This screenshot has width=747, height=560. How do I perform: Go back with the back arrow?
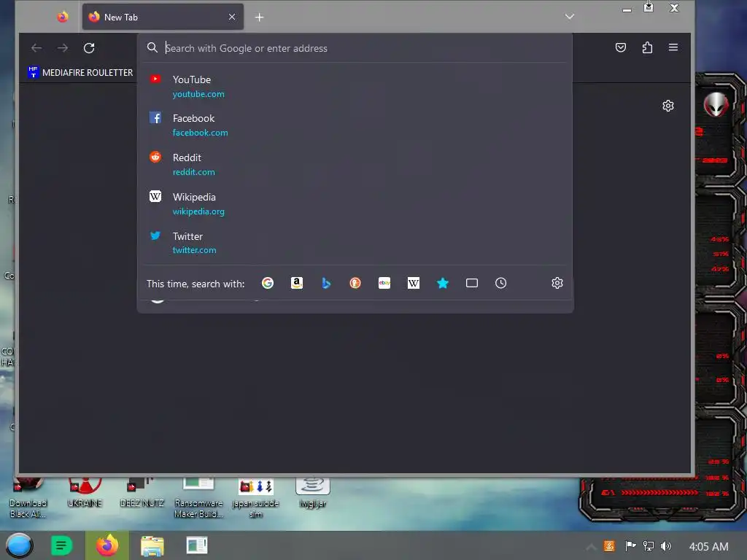point(36,48)
